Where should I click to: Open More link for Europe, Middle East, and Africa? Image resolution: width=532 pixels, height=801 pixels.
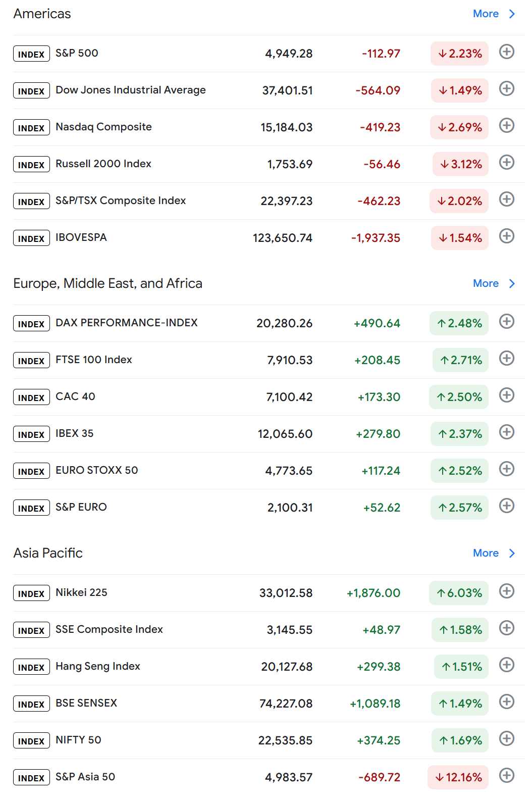pos(486,283)
